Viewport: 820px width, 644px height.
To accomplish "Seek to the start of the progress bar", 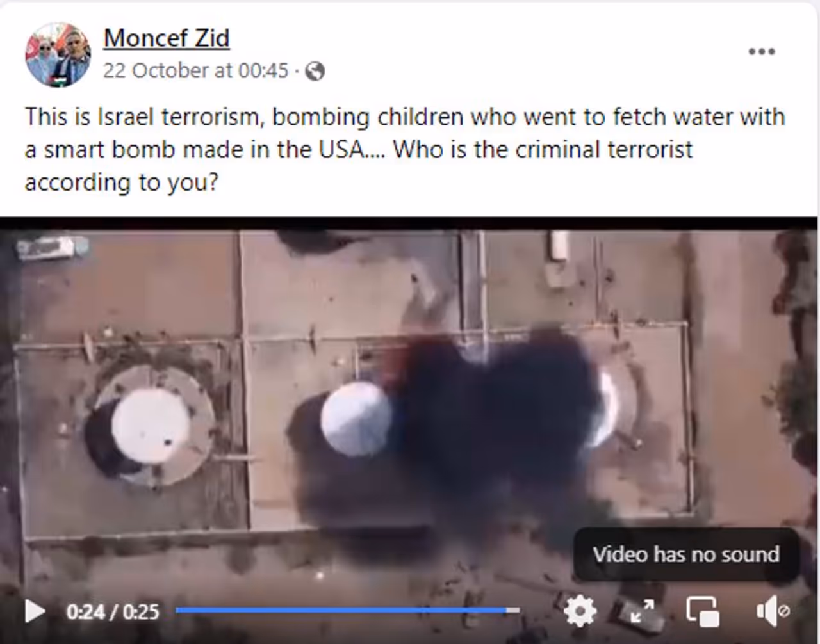I will click(178, 610).
